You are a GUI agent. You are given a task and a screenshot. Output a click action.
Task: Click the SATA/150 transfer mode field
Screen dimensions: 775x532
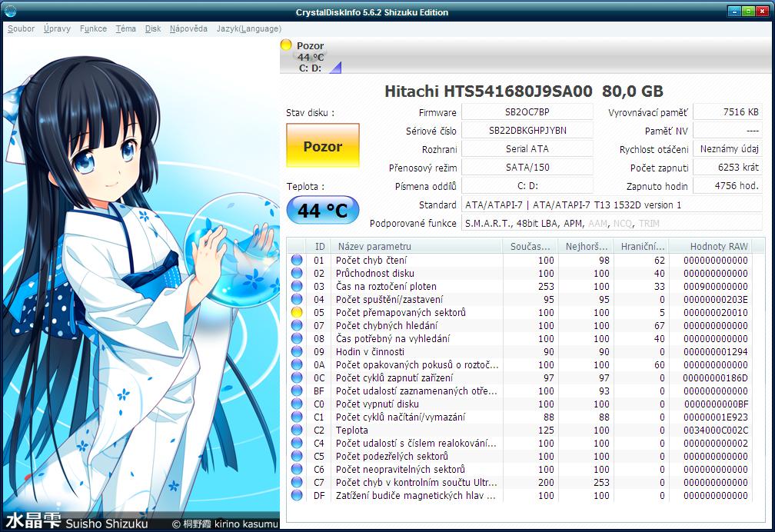pos(527,167)
